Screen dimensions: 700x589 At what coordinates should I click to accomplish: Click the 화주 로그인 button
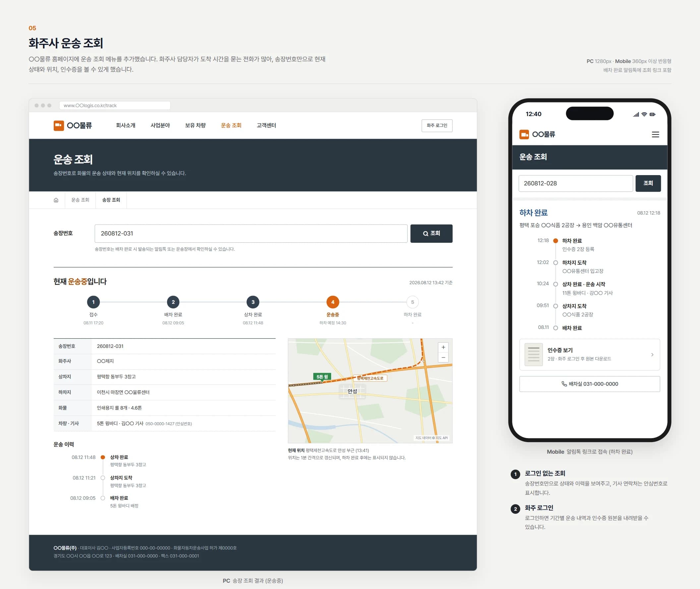[437, 126]
